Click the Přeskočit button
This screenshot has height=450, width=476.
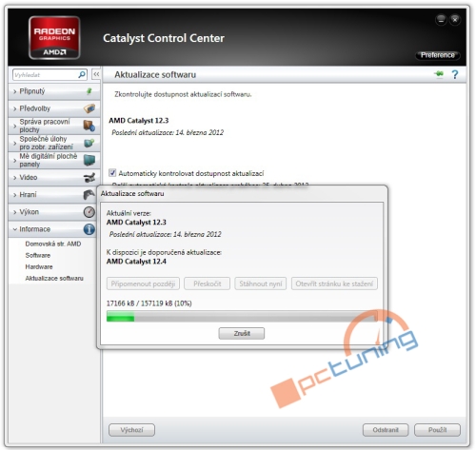click(208, 284)
